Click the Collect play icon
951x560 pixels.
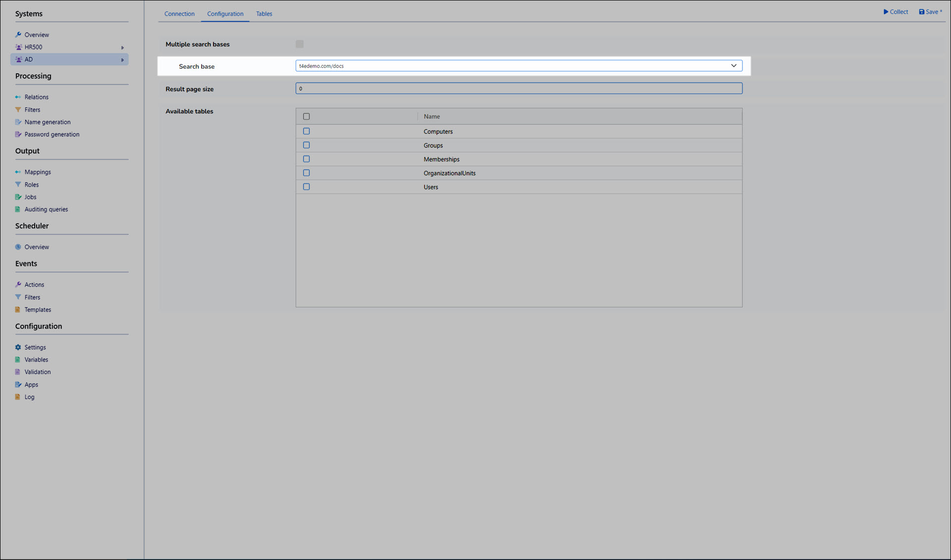tap(886, 12)
